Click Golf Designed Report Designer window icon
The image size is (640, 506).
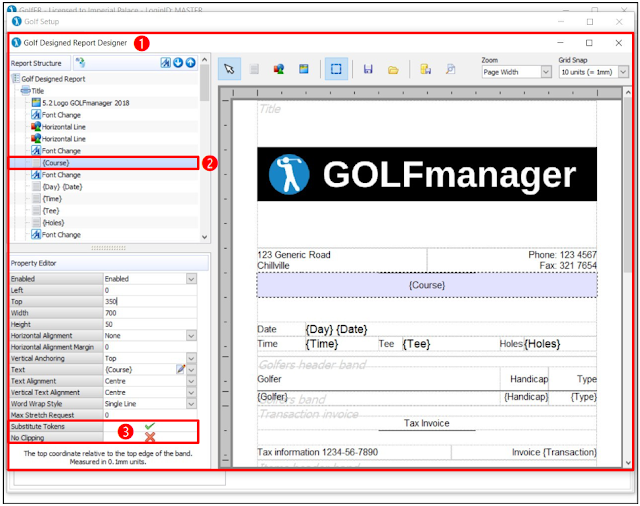(16, 42)
